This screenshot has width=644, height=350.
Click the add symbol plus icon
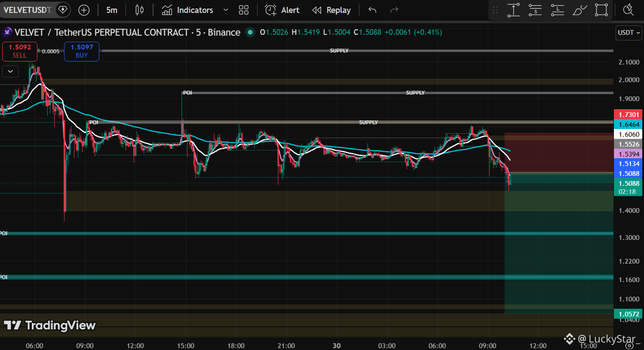pos(84,10)
